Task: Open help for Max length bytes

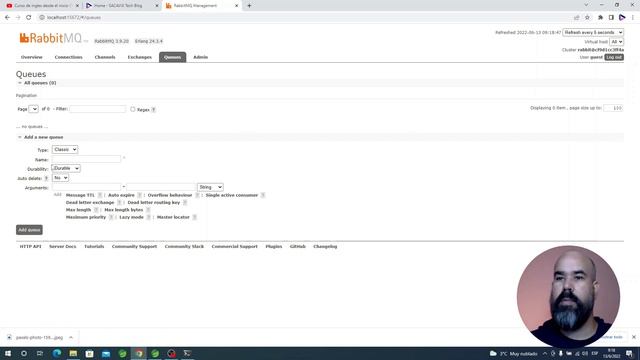Action: (x=148, y=210)
